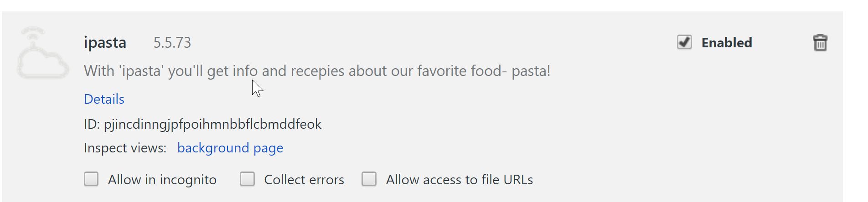This screenshot has height=202, width=868.
Task: Check the Allow access to file URLs box
Action: pos(369,179)
